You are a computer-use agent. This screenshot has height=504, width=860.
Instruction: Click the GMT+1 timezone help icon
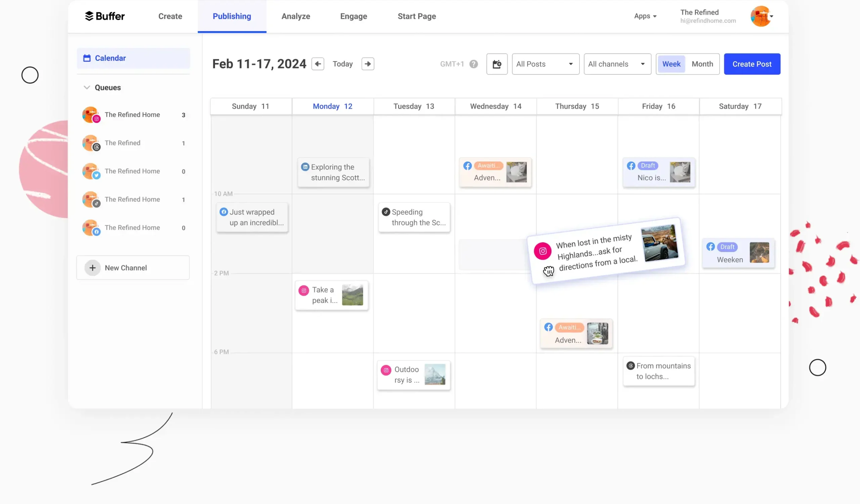(474, 64)
